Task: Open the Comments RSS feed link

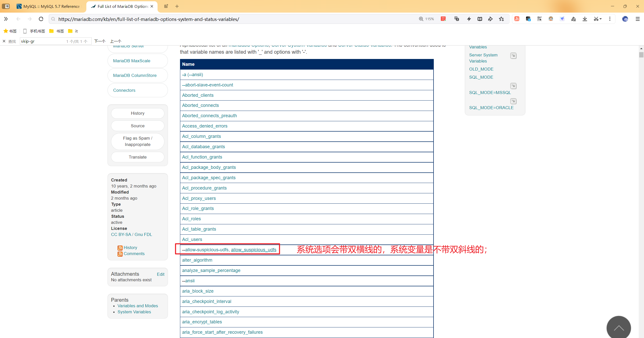Action: tap(134, 254)
